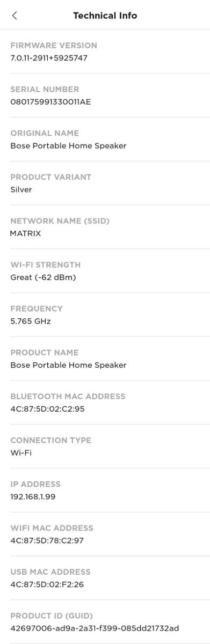Select the BLUETOOTH MAC ADDRESS label
The width and height of the screenshot is (210, 644).
(x=68, y=397)
